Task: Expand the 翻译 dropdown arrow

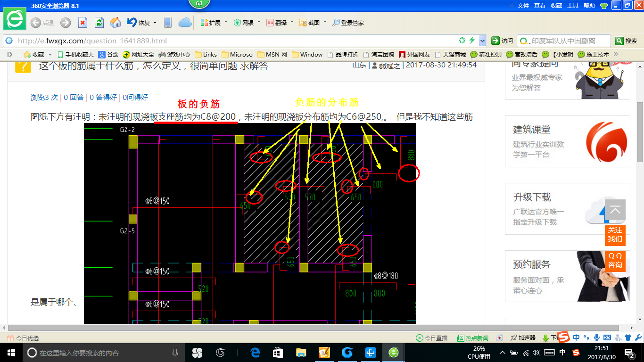Action: pyautogui.click(x=292, y=23)
